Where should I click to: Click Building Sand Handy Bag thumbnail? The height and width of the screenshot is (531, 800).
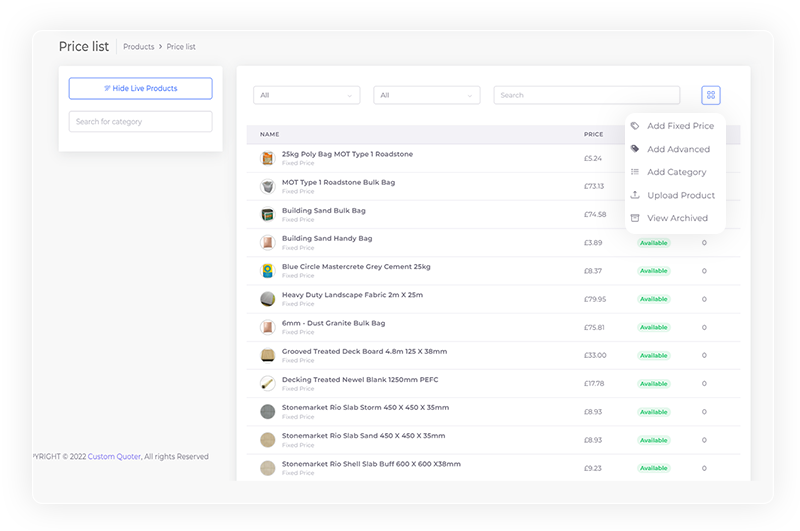(267, 242)
